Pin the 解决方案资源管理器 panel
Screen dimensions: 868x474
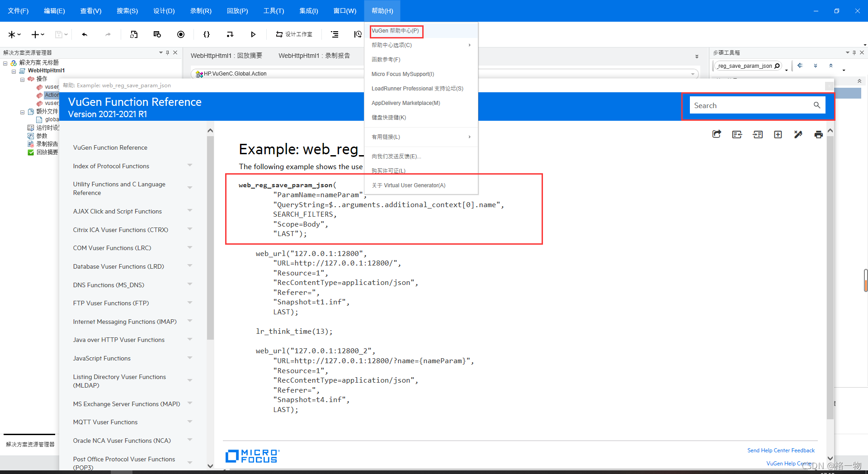point(167,52)
